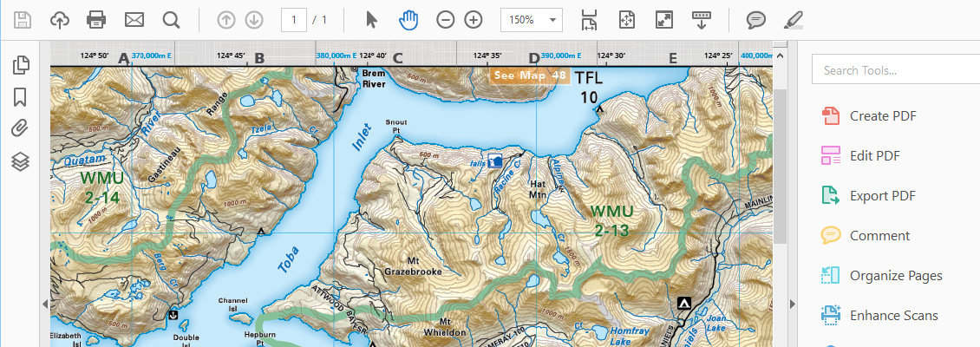Open the Layers panel in sidebar

[x=23, y=161]
